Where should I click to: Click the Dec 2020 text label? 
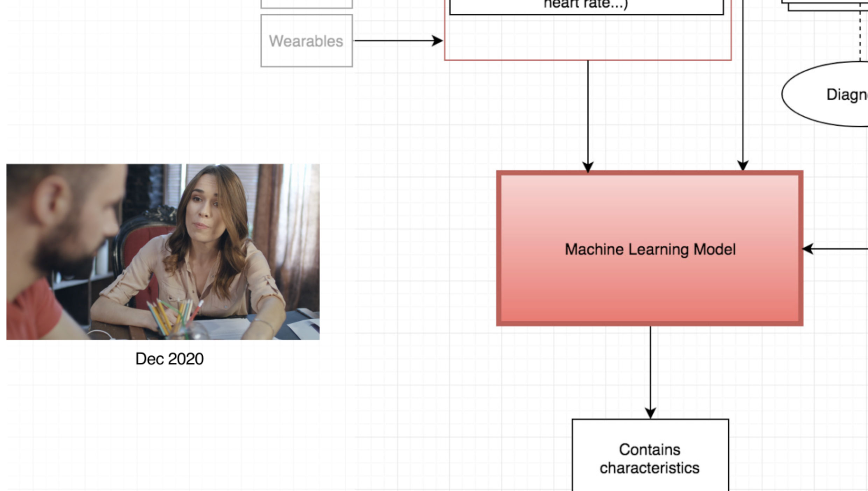tap(169, 359)
